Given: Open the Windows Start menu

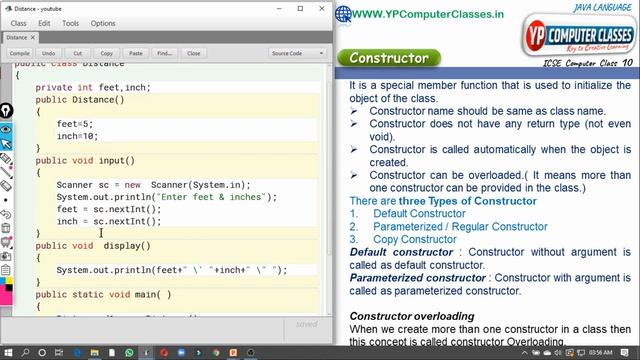Looking at the screenshot, I should point(8,353).
